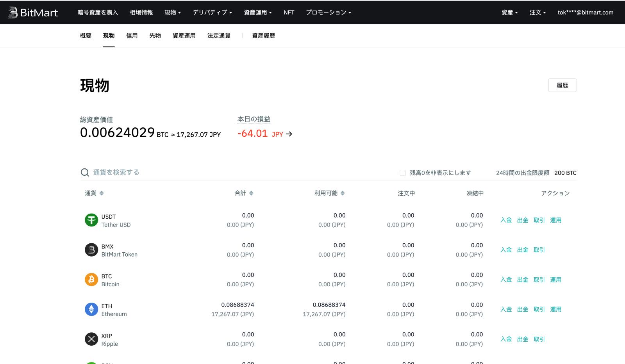Click the USDT Tether coin icon

click(91, 220)
